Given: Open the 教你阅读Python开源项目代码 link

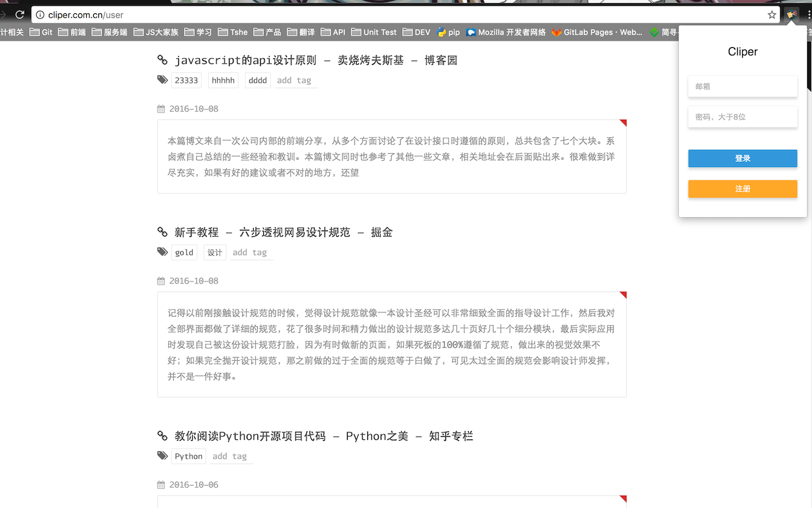Looking at the screenshot, I should (324, 436).
